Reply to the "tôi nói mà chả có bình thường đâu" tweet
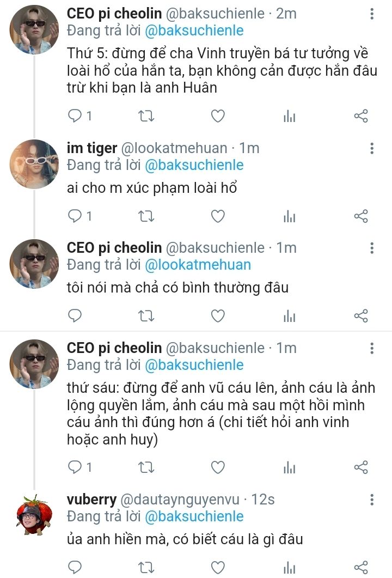The image size is (392, 578). click(75, 316)
